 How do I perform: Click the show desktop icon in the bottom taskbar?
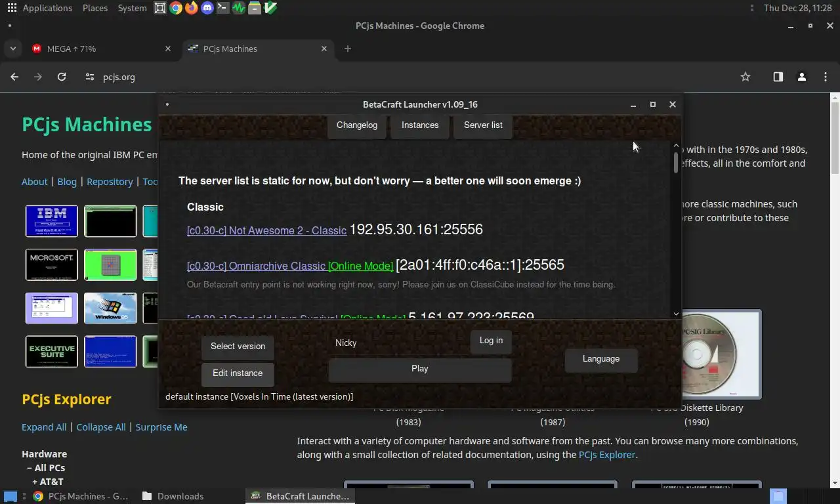click(10, 496)
